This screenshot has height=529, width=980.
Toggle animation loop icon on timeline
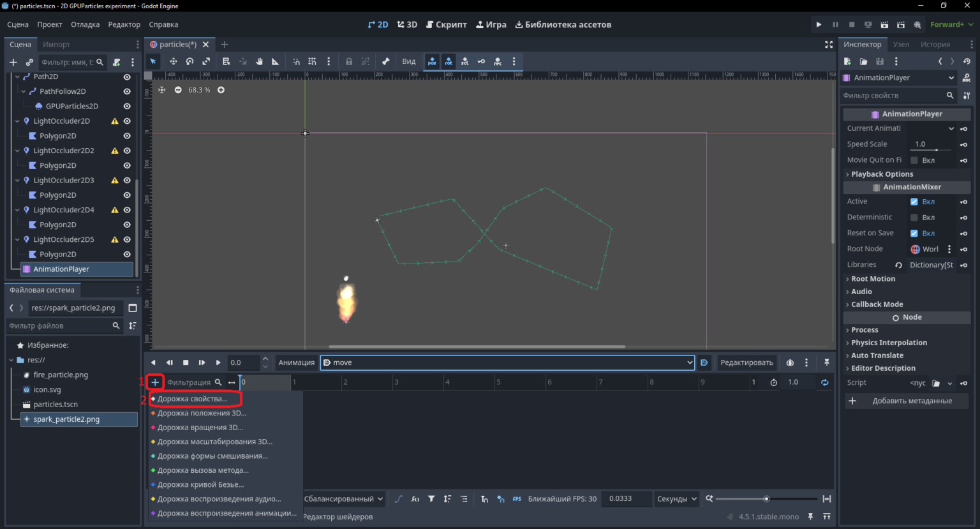(x=824, y=382)
